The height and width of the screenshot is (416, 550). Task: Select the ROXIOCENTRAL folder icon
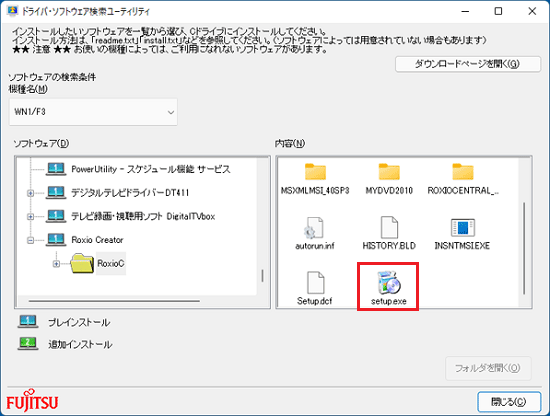463,172
